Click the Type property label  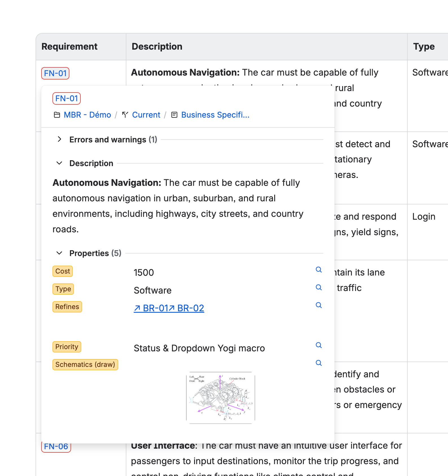tap(63, 289)
